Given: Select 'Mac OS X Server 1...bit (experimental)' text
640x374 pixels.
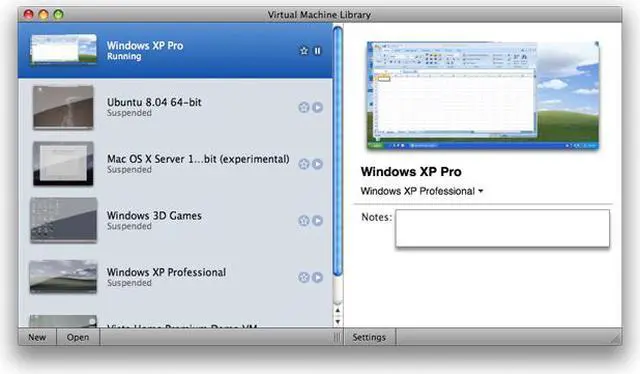Looking at the screenshot, I should 198,159.
